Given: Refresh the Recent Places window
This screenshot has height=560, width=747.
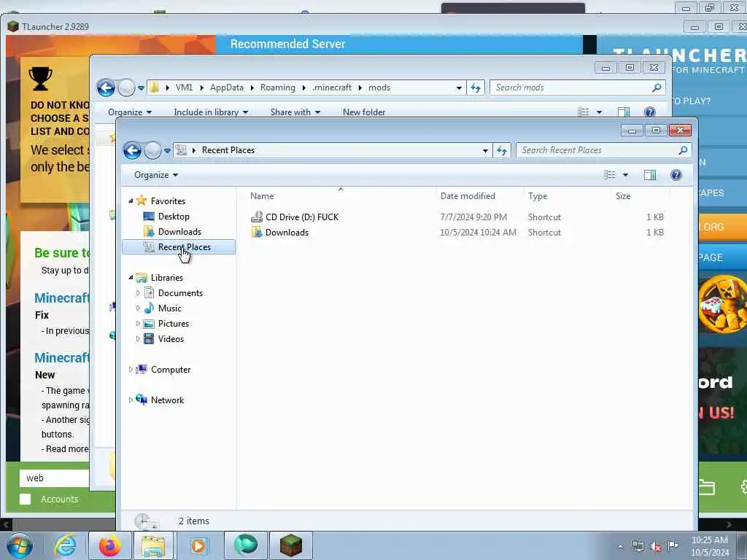Looking at the screenshot, I should [x=502, y=150].
